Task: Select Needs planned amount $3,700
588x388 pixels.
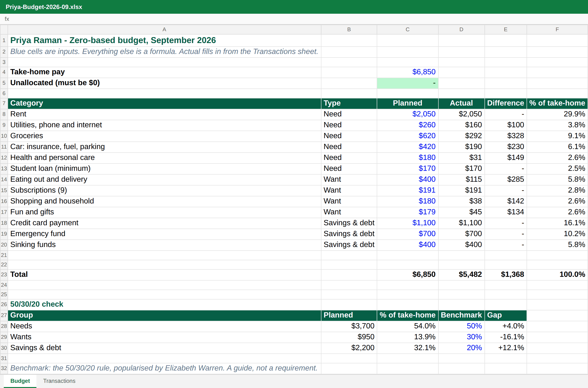Action: click(349, 326)
